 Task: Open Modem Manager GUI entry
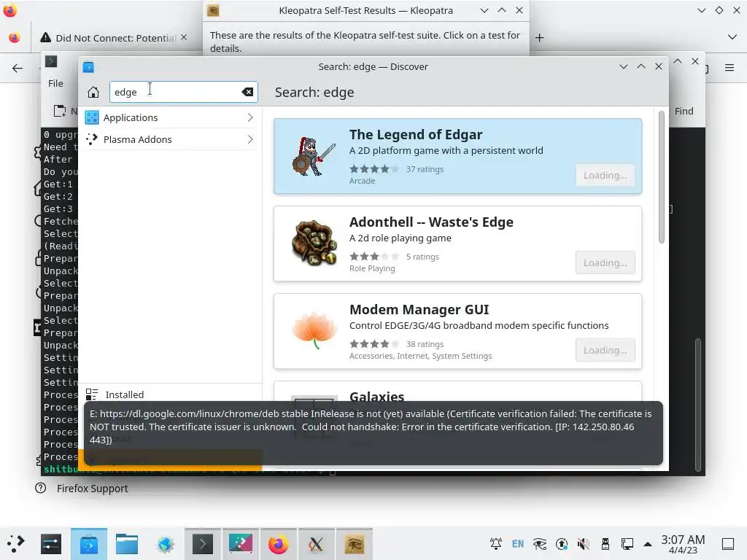457,332
